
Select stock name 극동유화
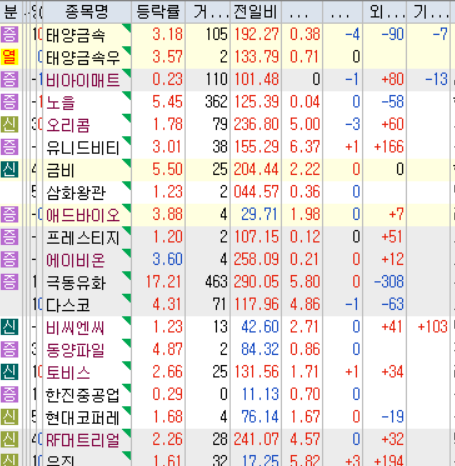[x=76, y=283]
